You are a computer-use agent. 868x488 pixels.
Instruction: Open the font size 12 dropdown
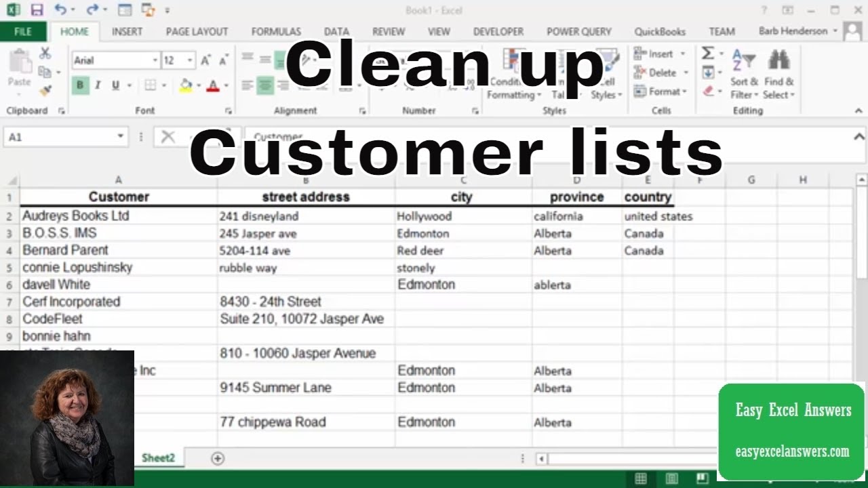point(189,60)
